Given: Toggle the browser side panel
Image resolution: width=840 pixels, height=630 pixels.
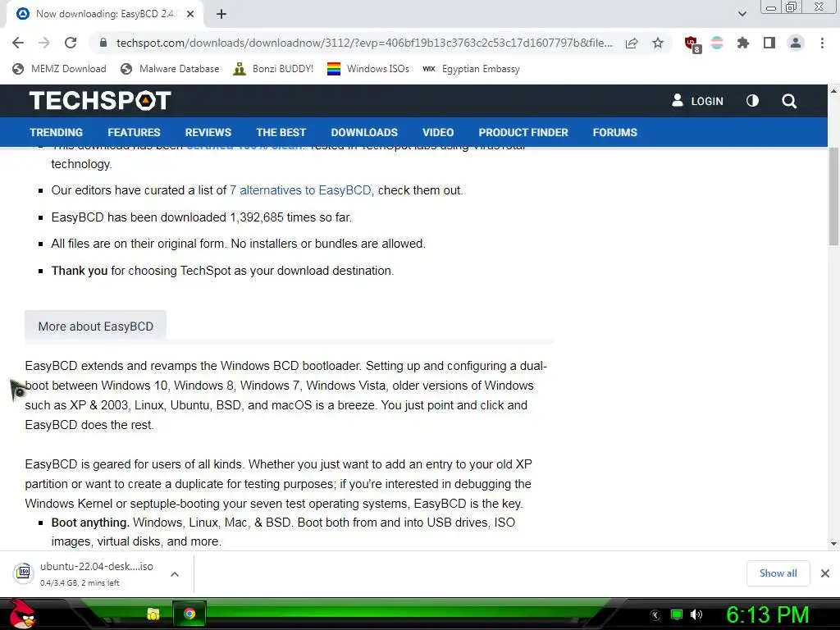Looking at the screenshot, I should click(x=769, y=43).
